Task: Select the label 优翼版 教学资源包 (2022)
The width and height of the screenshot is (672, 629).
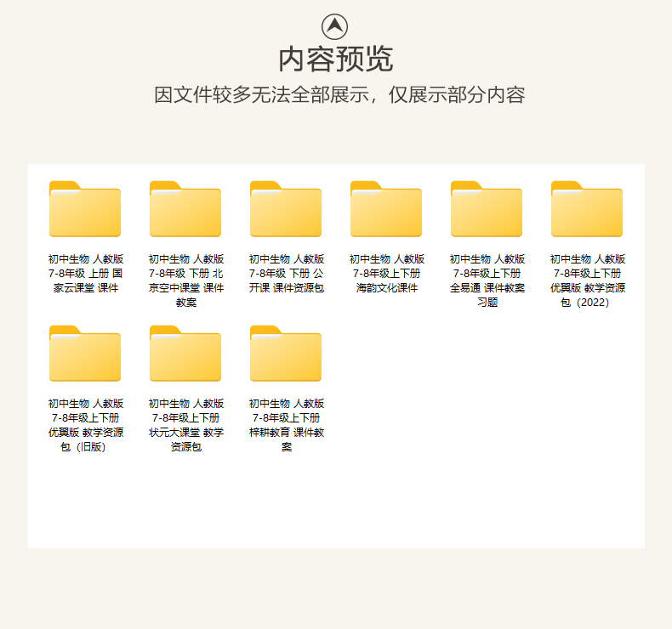Action: (588, 280)
